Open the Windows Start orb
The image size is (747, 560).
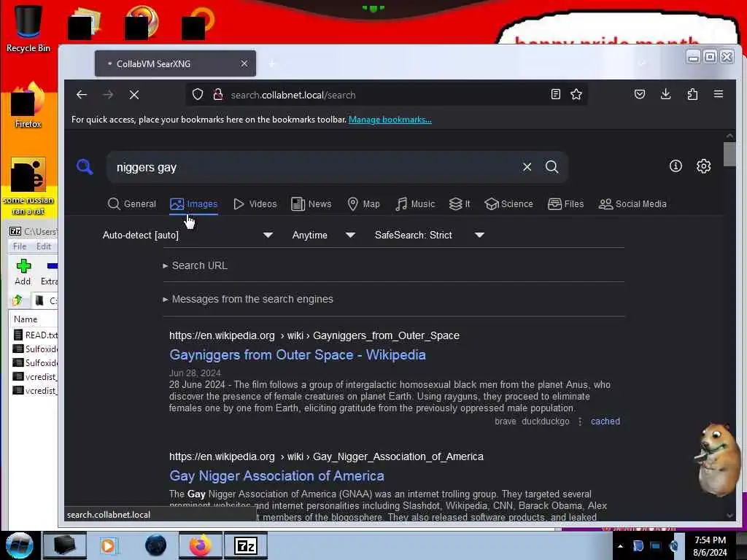pos(19,545)
